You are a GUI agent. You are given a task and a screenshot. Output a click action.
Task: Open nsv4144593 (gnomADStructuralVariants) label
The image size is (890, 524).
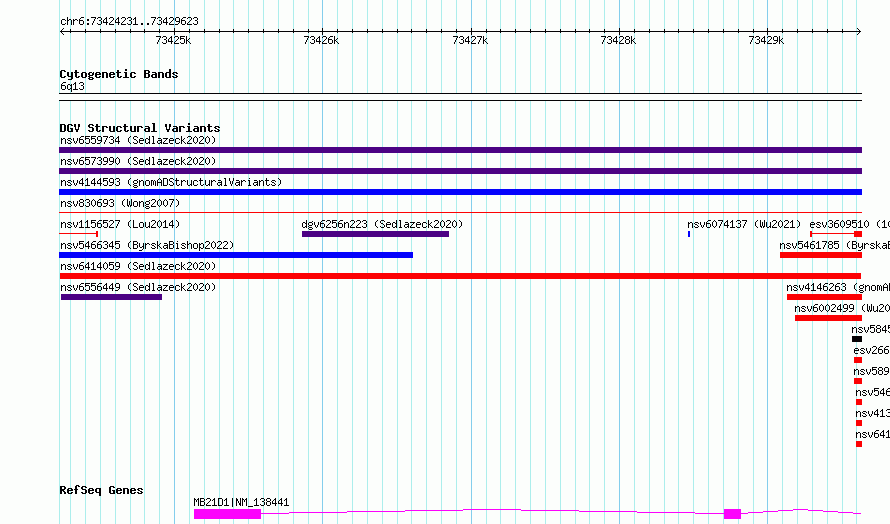point(171,182)
